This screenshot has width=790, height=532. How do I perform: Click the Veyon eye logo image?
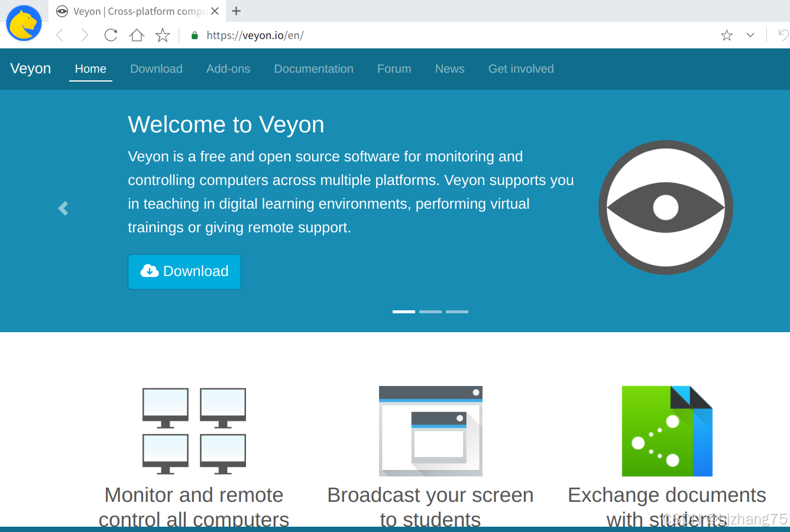(666, 207)
